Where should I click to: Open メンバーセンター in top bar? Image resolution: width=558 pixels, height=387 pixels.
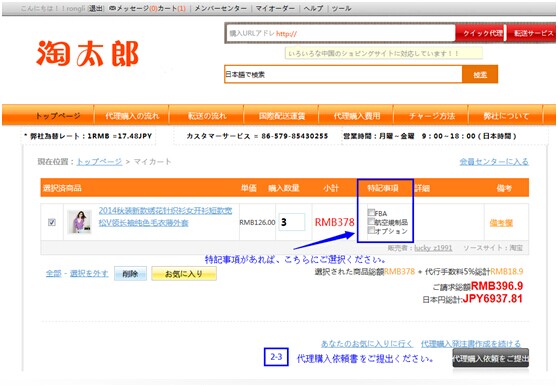pyautogui.click(x=220, y=8)
